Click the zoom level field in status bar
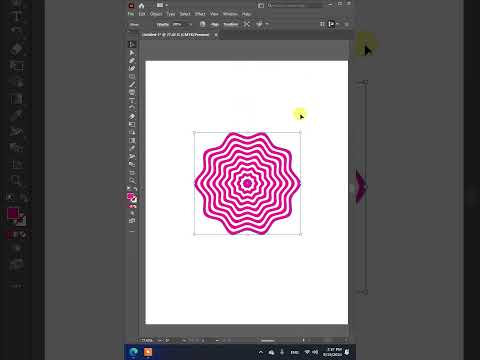Viewport: 480px width, 360px height. coord(147,340)
